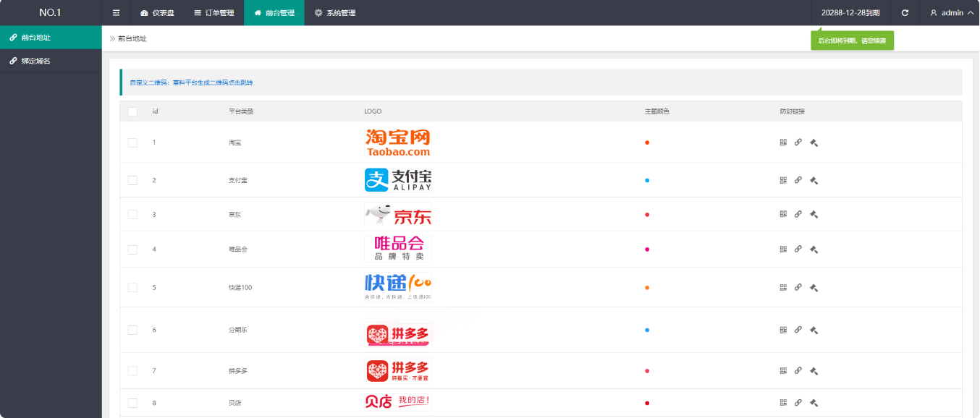Click the refresh icon in the top bar
This screenshot has width=980, height=418.
(x=905, y=13)
